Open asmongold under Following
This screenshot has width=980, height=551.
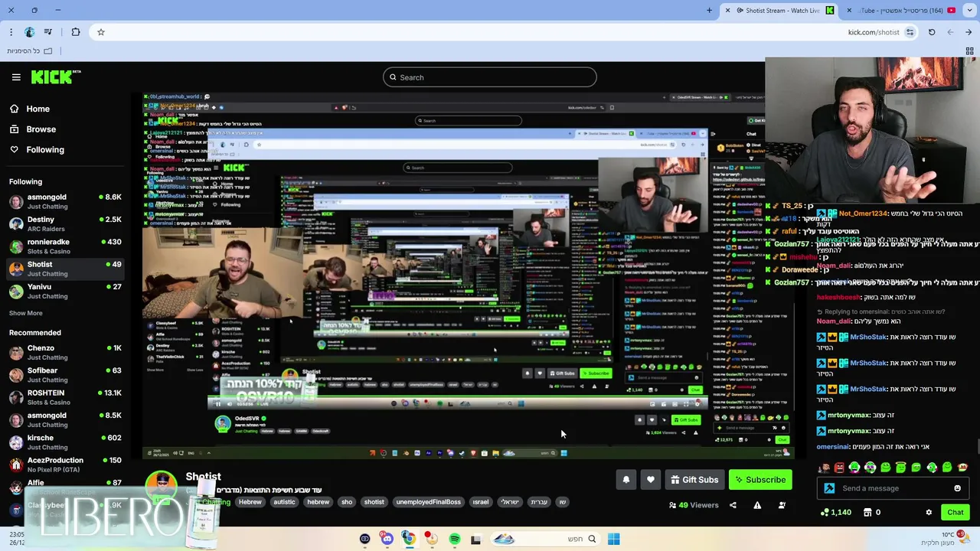[65, 201]
